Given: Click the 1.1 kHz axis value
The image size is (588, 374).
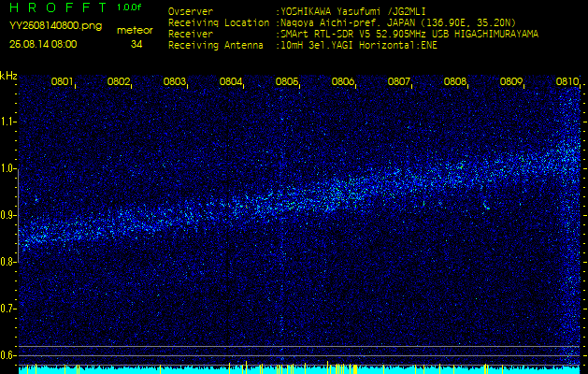Looking at the screenshot, I should tap(7, 122).
